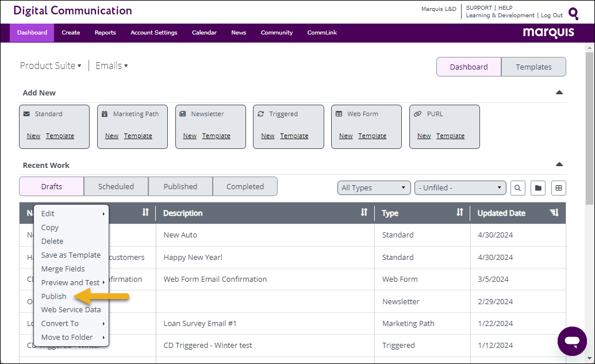
Task: Open the purple chat bubble widget
Action: point(572,341)
